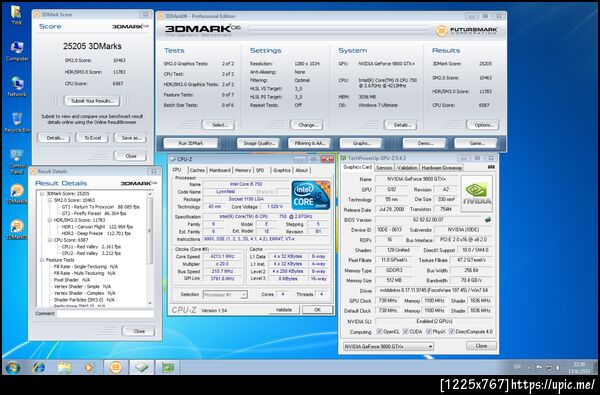
Task: Click the Result Details vertical scrollbar
Action: point(150,248)
